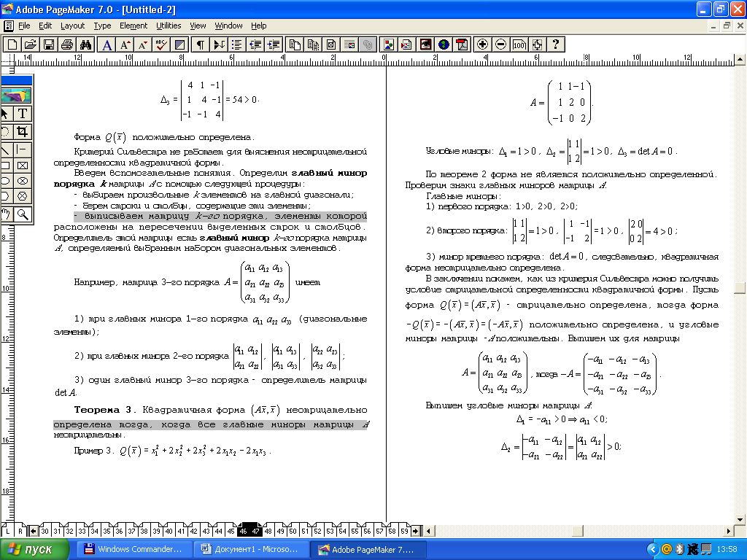Create a new publication with New icon
Screen dimensions: 747x560
click(x=12, y=44)
